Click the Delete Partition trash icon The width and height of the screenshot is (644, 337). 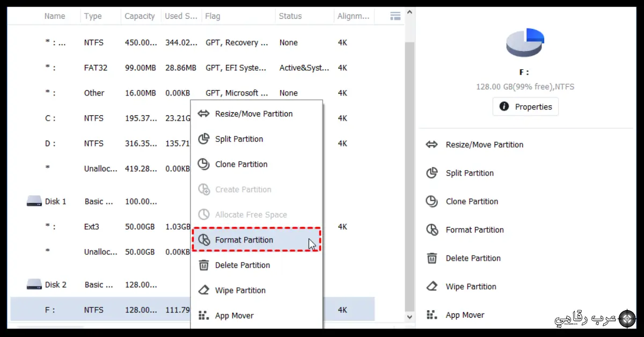(x=431, y=258)
